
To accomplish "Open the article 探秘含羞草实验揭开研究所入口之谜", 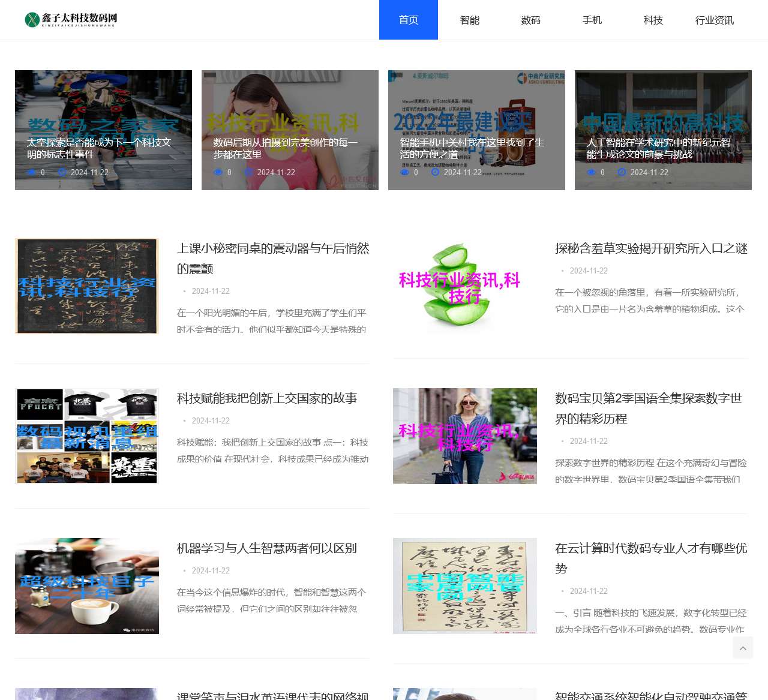I will tap(651, 248).
